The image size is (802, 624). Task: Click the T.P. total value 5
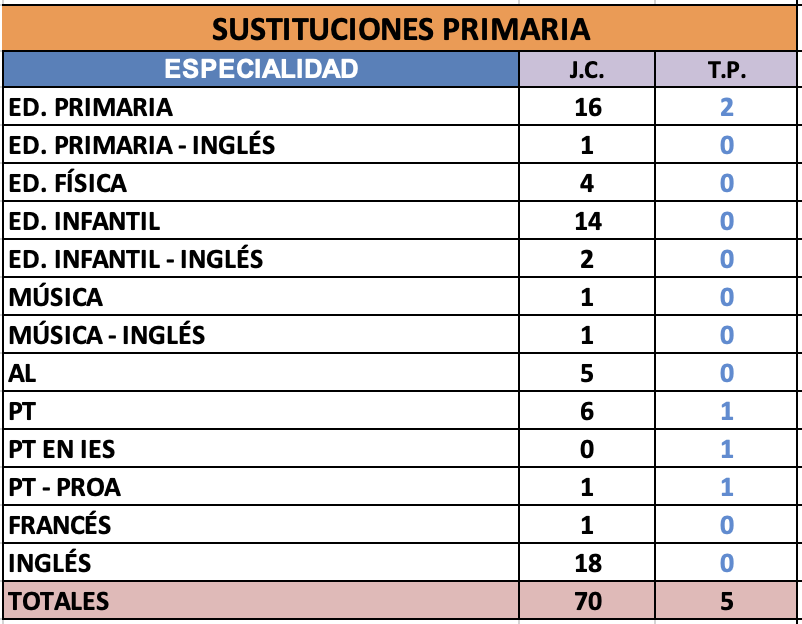727,602
